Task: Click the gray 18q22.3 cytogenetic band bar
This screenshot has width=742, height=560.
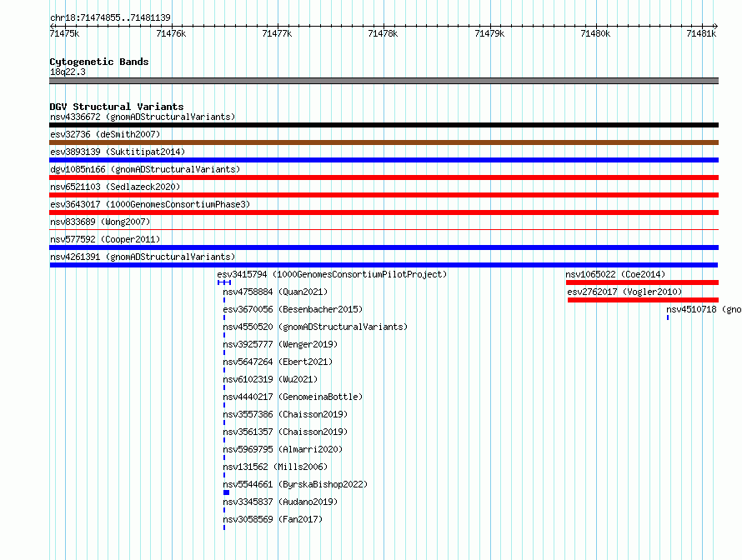Action: pos(384,81)
